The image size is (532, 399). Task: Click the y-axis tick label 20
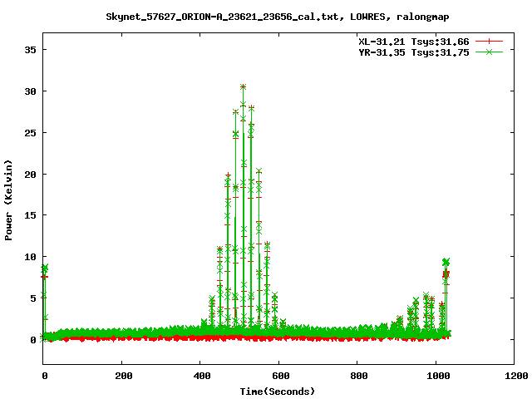point(30,174)
